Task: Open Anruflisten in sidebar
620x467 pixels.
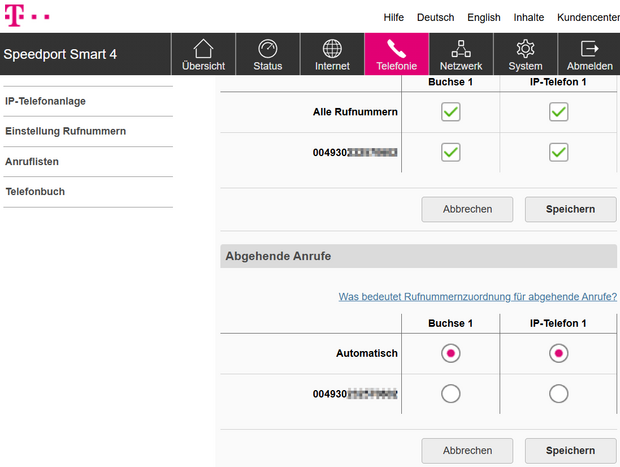Action: (34, 161)
